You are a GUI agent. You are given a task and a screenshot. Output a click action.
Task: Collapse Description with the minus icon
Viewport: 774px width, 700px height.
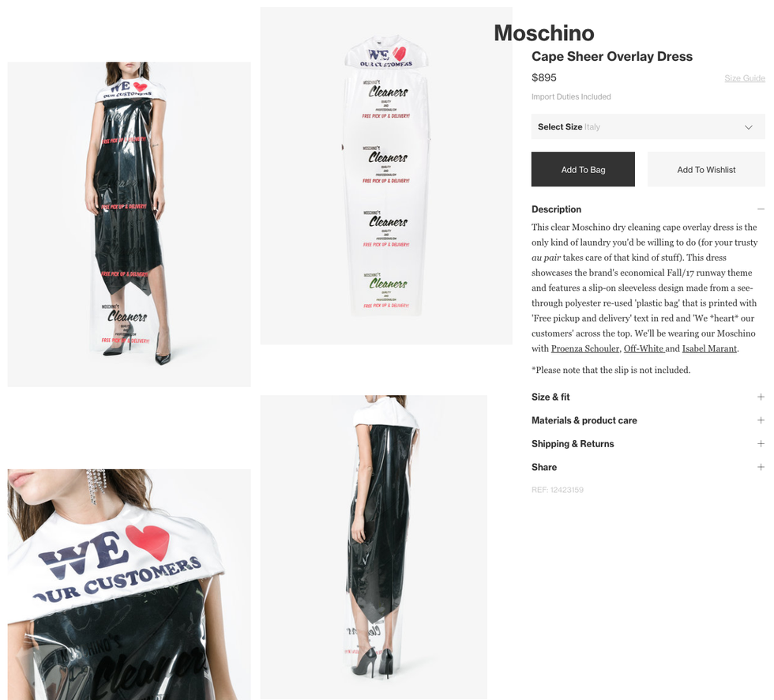[x=761, y=209]
